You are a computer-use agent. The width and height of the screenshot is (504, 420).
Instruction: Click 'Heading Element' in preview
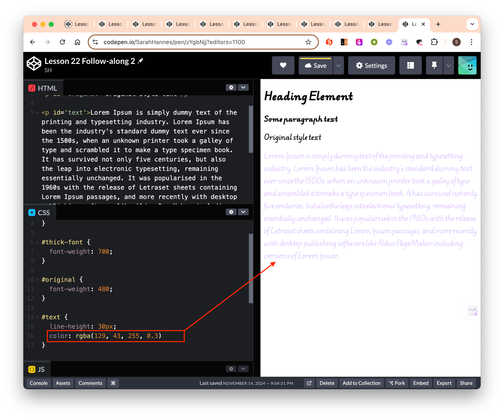coord(308,97)
